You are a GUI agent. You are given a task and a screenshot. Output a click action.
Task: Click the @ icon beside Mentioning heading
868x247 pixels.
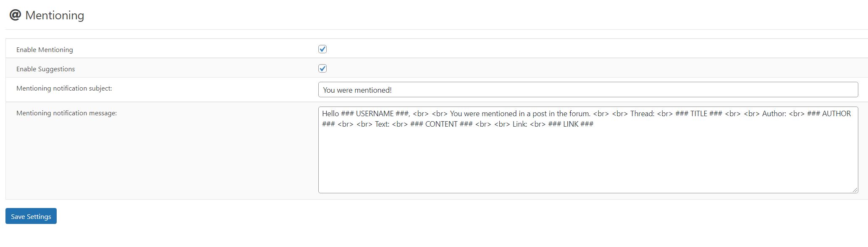(15, 15)
